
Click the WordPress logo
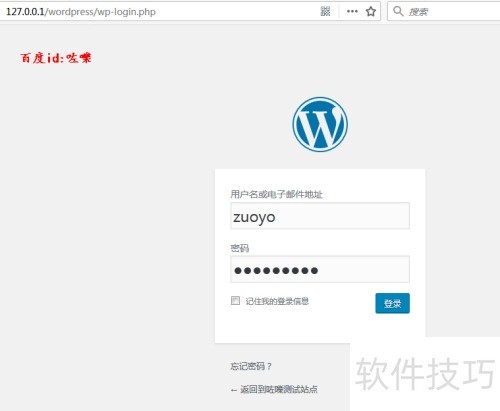[320, 124]
